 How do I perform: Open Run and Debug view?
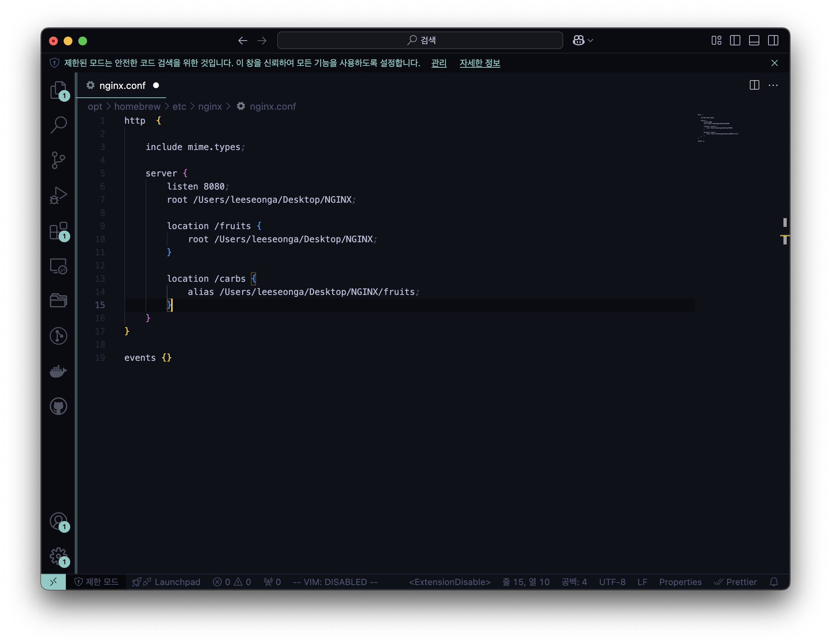coord(58,195)
